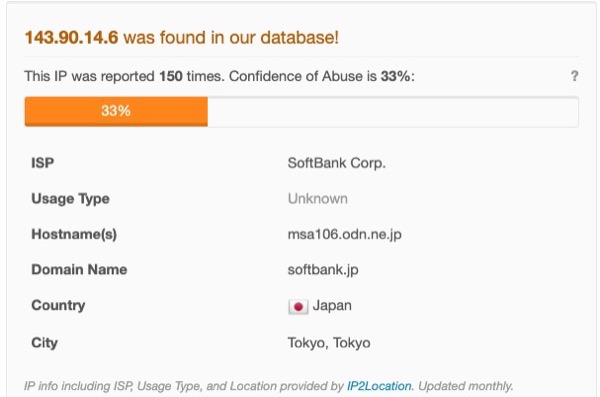Image resolution: width=600 pixels, height=397 pixels.
Task: Click the question mark help icon
Action: 574,76
